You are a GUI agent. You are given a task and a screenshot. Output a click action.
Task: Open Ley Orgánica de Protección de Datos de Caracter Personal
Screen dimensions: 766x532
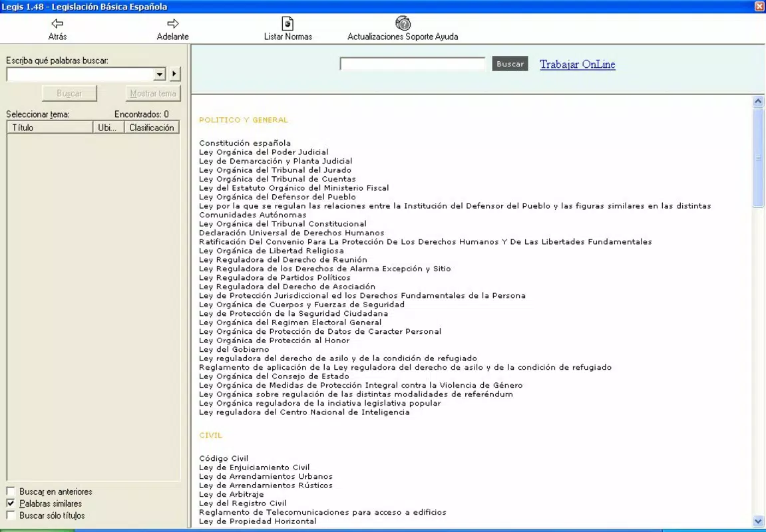pyautogui.click(x=320, y=331)
